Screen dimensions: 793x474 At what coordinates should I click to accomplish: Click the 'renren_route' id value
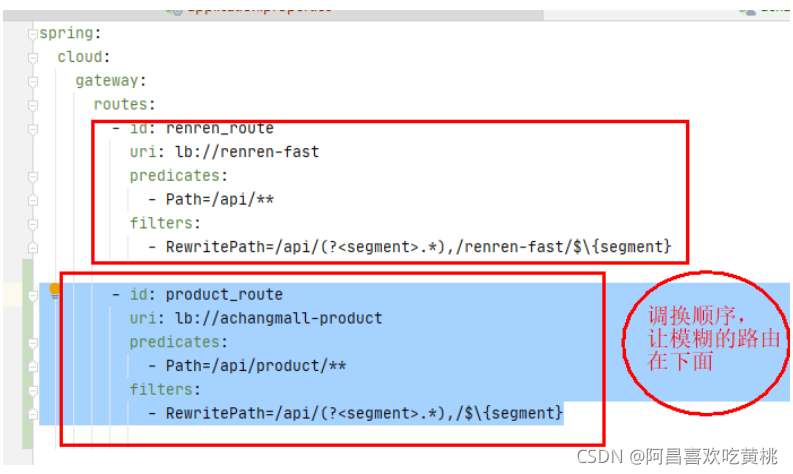pos(219,128)
